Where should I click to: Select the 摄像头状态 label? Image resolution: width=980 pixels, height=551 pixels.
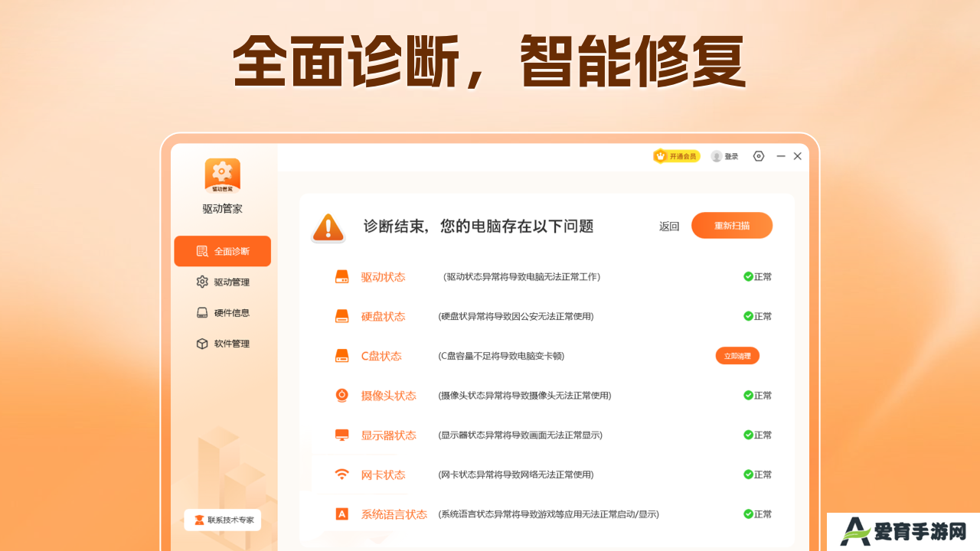[x=389, y=396]
